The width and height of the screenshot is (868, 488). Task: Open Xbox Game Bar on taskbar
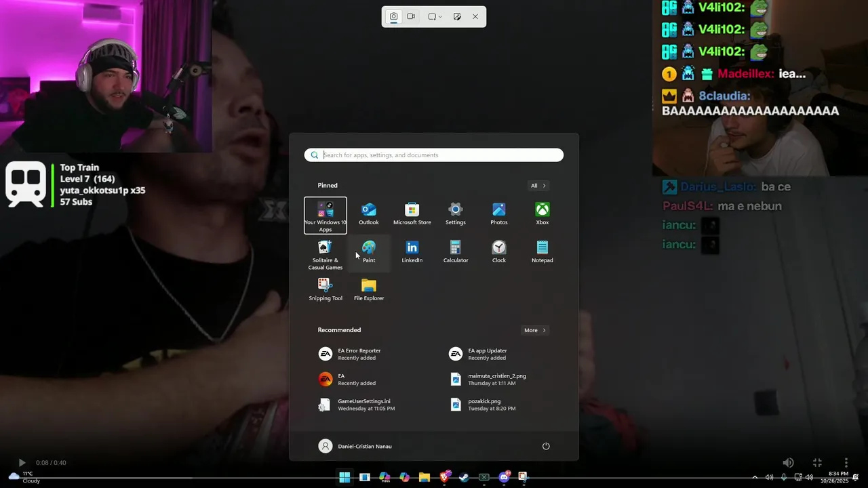pyautogui.click(x=484, y=477)
